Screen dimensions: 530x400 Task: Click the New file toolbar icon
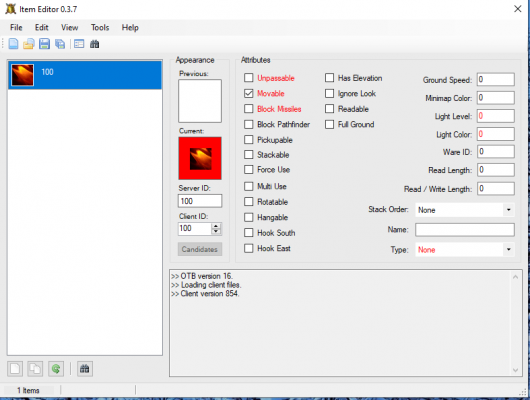click(x=13, y=44)
